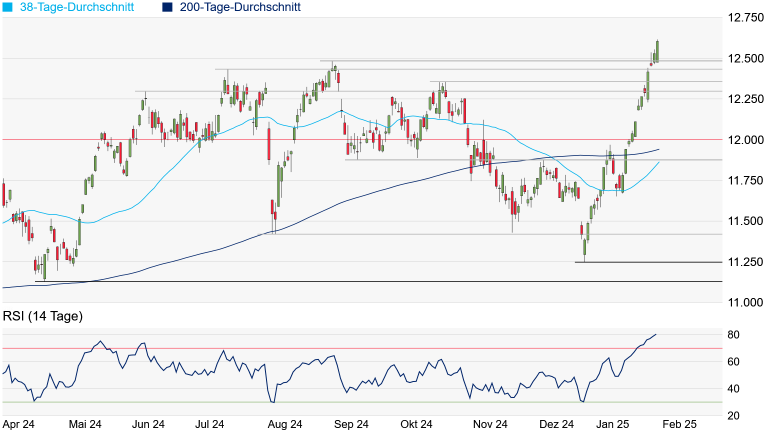Click the lowest December candlestick near 11.250
Image resolution: width=765 pixels, height=430 pixels.
point(583,245)
